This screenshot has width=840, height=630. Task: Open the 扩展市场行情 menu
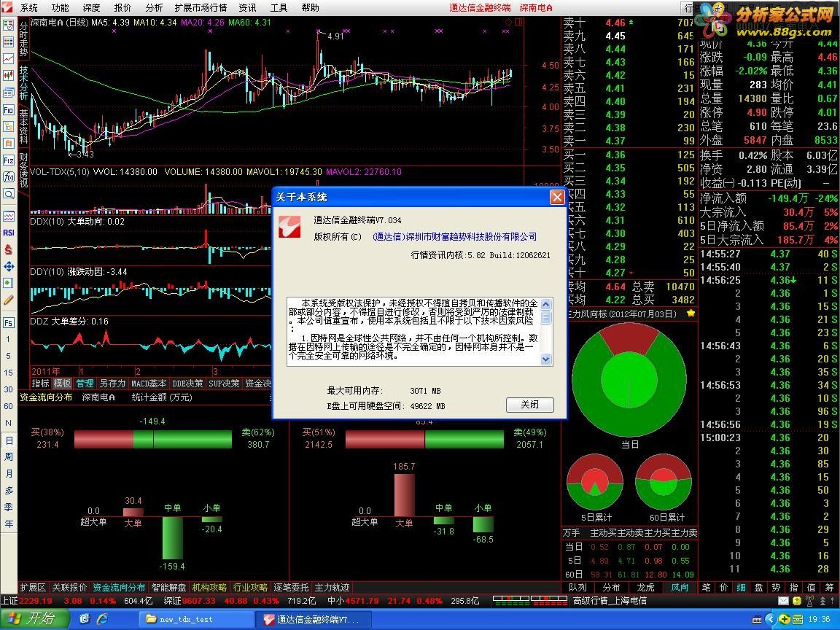click(x=201, y=7)
